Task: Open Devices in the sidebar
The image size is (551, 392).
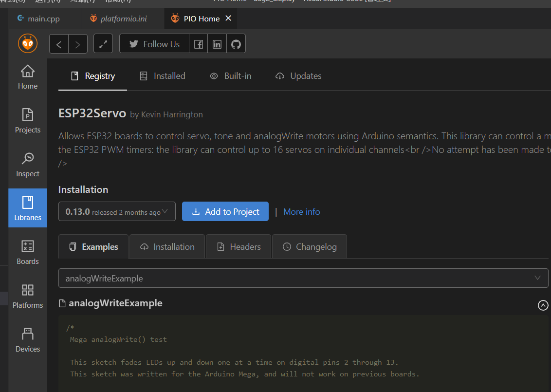Action: (x=28, y=340)
